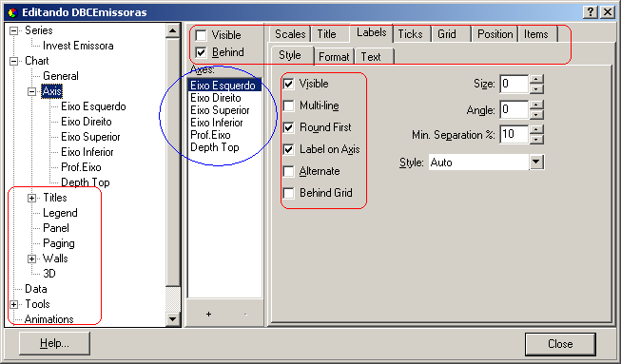Select 3D in the tree
This screenshot has width=621, height=364.
(49, 274)
